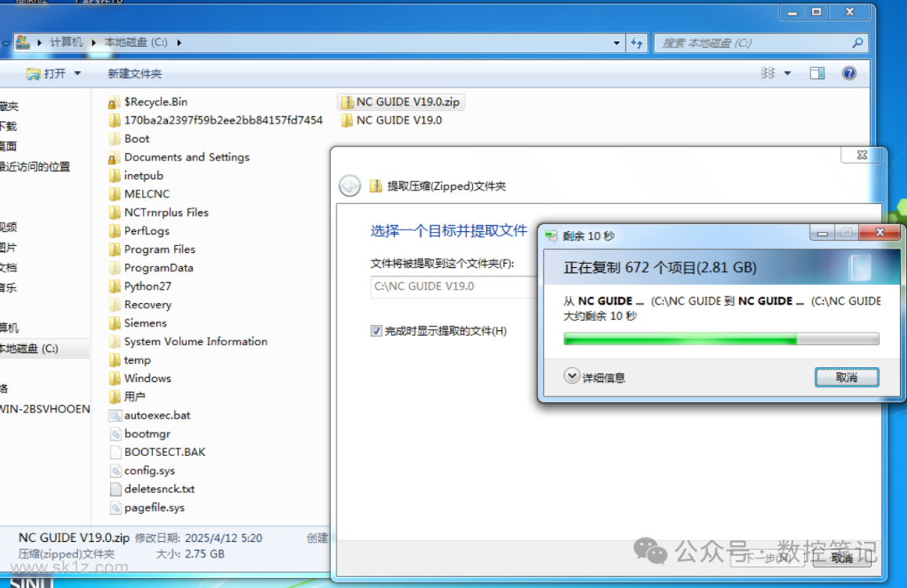907x588 pixels.
Task: Click the green copy progress bar
Action: pos(721,339)
